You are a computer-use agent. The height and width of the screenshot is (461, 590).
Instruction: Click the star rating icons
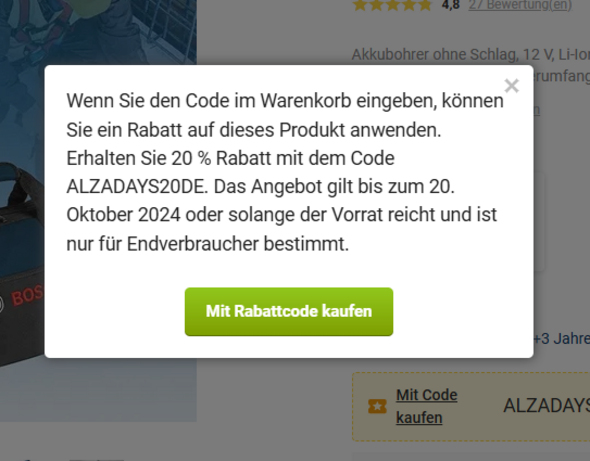point(392,5)
